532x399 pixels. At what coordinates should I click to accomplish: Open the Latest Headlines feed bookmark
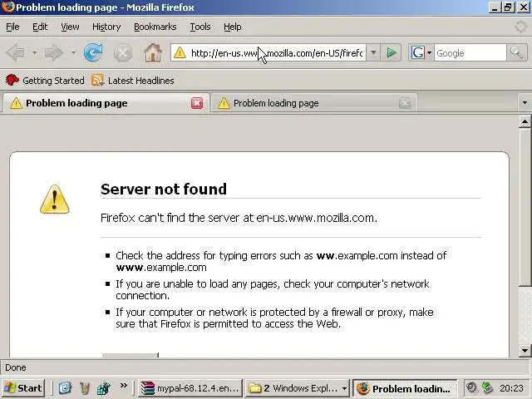coord(133,81)
